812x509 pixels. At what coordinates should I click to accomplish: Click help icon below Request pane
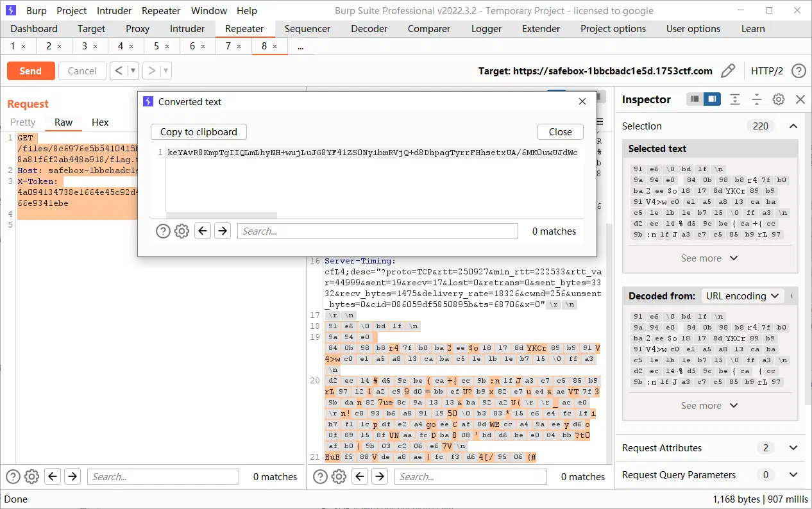(x=13, y=476)
